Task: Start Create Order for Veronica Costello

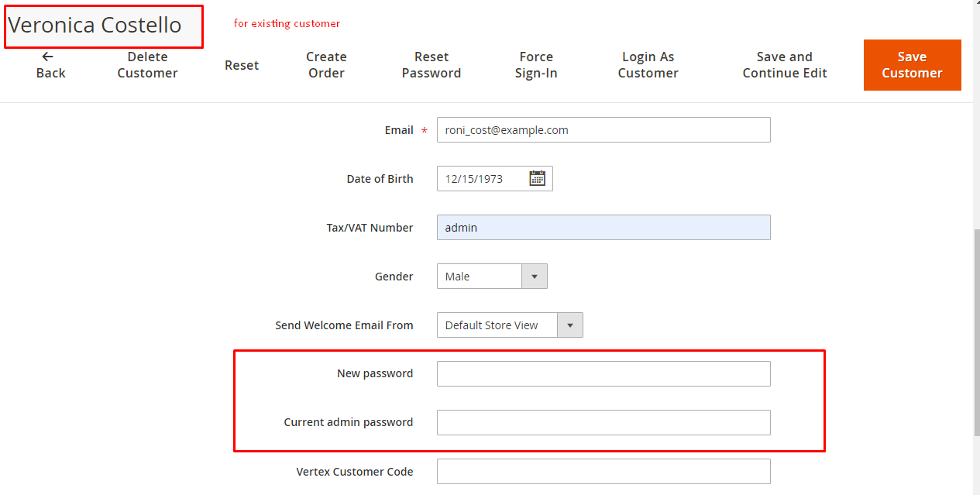Action: 326,65
